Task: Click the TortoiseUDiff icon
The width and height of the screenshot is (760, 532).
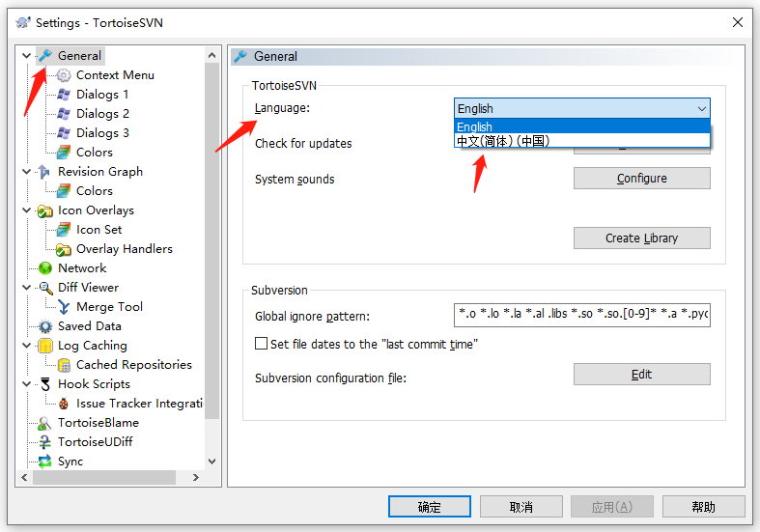Action: pos(44,442)
